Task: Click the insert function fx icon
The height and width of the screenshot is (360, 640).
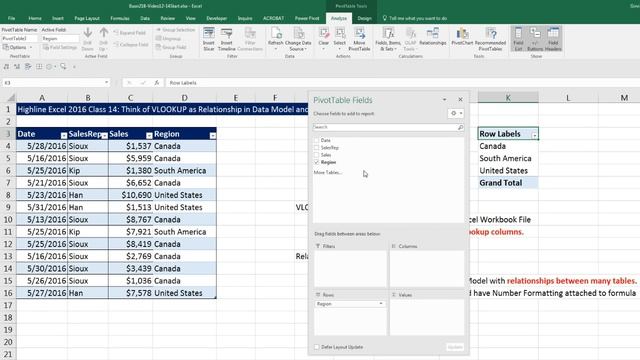Action: coord(157,83)
